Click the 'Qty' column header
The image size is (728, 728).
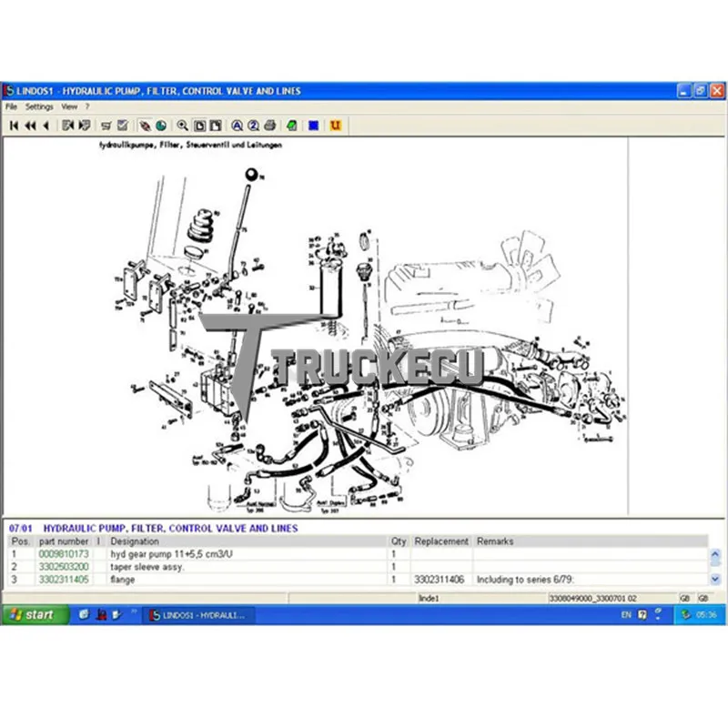(399, 541)
